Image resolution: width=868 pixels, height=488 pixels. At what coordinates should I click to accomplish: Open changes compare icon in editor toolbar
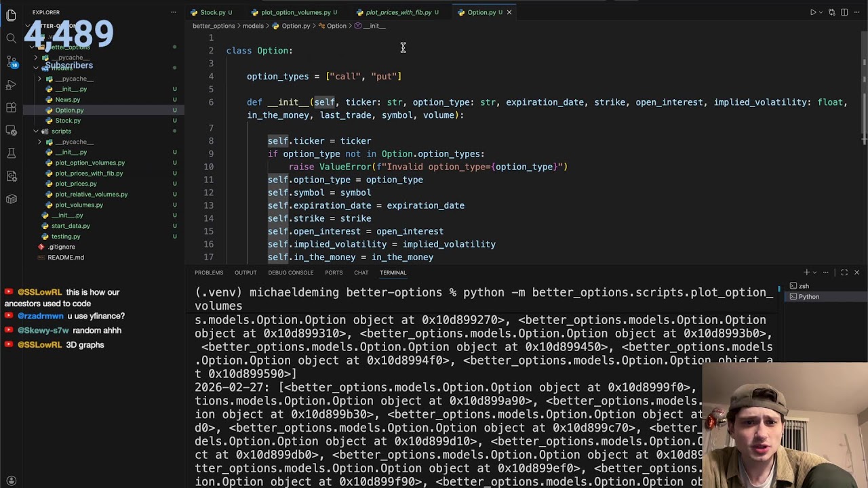[831, 12]
